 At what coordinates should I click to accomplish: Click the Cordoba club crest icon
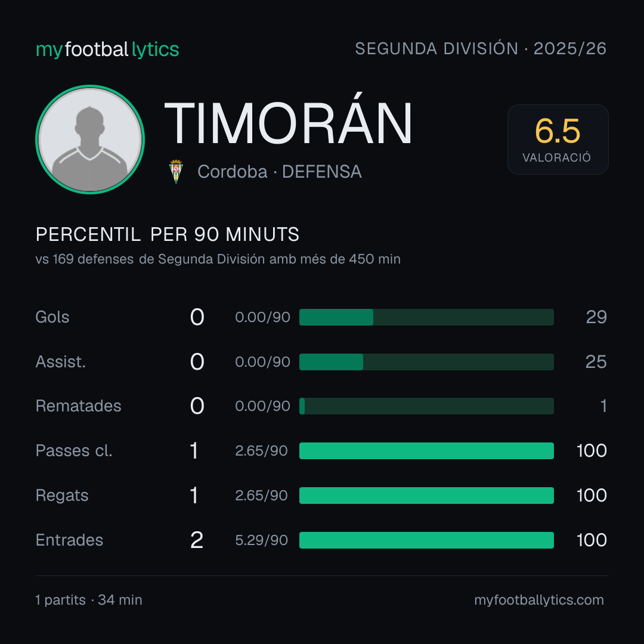coord(176,171)
